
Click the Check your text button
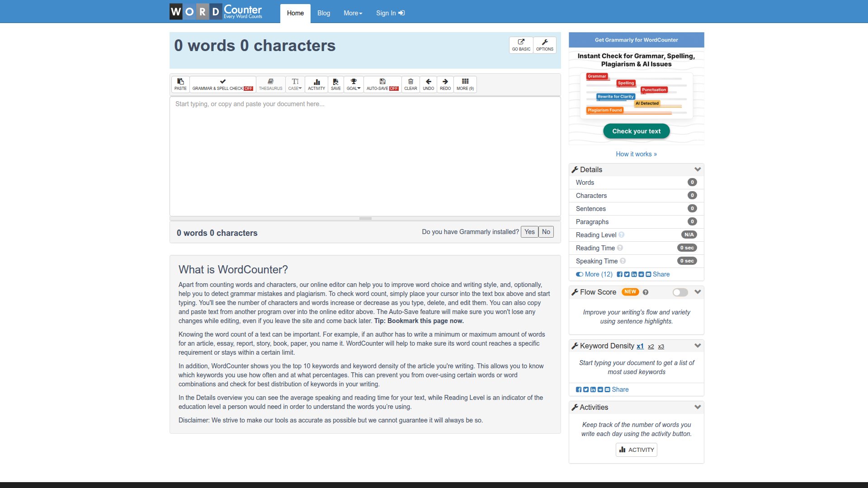coord(637,131)
